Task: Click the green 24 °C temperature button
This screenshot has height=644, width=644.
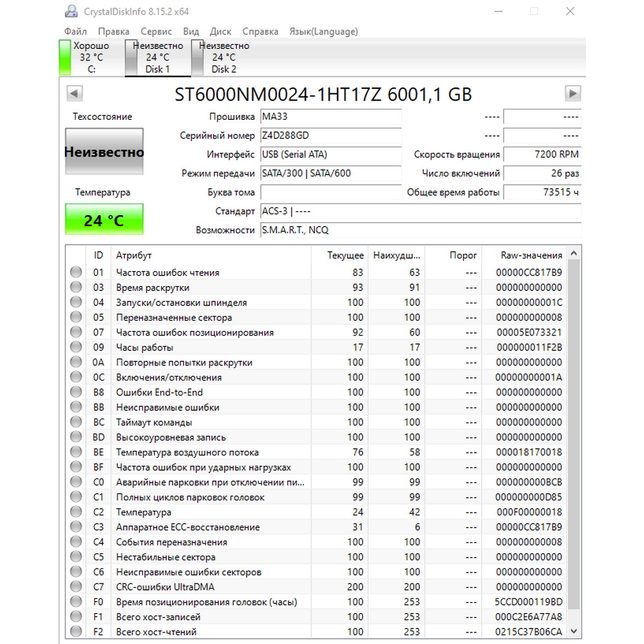Action: tap(104, 220)
